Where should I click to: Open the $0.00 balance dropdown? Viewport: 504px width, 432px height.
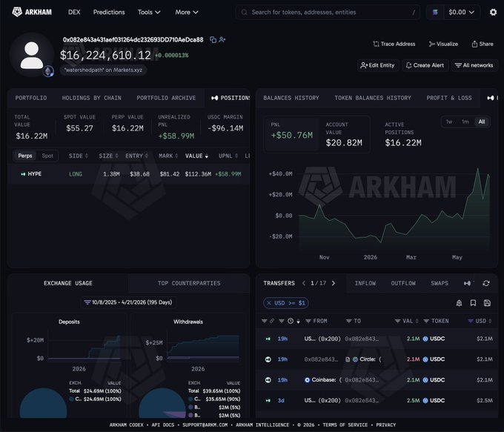pyautogui.click(x=461, y=12)
